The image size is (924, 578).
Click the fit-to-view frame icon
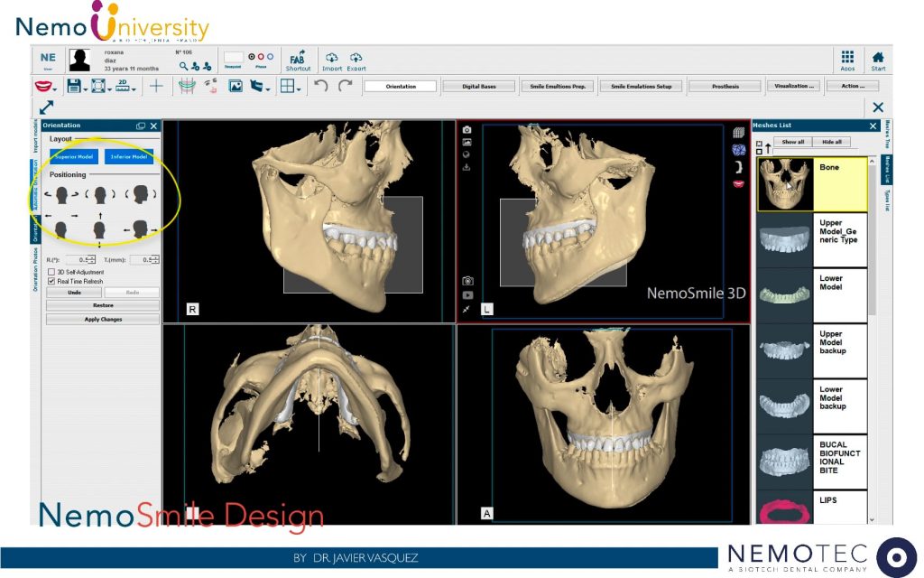(97, 86)
